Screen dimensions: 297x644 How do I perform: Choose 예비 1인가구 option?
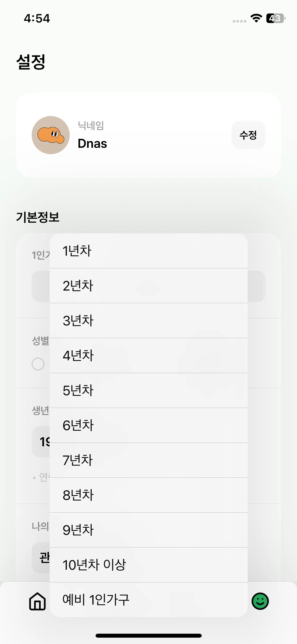pos(148,600)
